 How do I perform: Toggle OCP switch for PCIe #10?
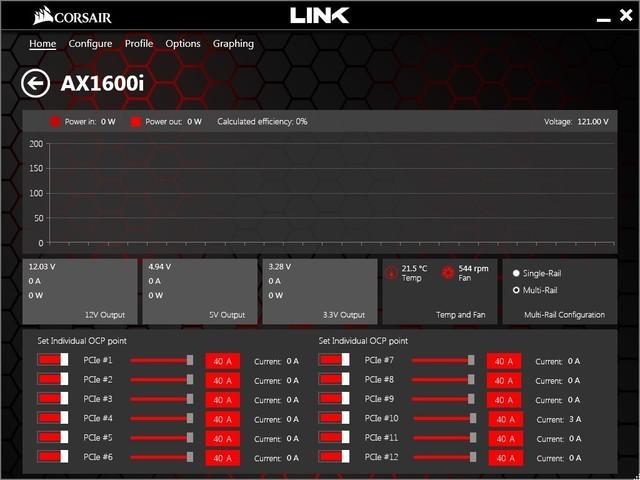pyautogui.click(x=334, y=418)
